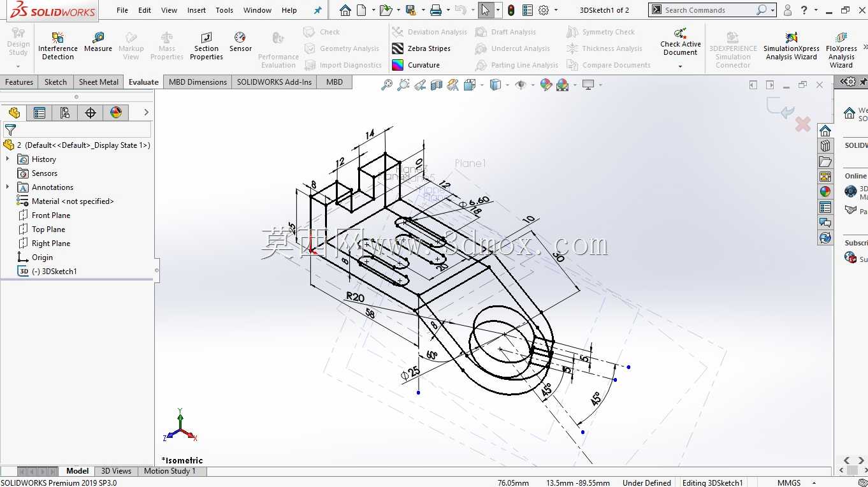Image resolution: width=868 pixels, height=487 pixels.
Task: Save the document with the Save icon
Action: (x=410, y=10)
